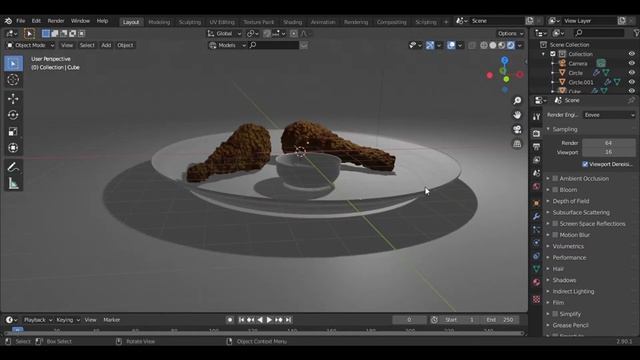This screenshot has height=360, width=640.
Task: Click the Marker button in timeline
Action: tap(111, 320)
